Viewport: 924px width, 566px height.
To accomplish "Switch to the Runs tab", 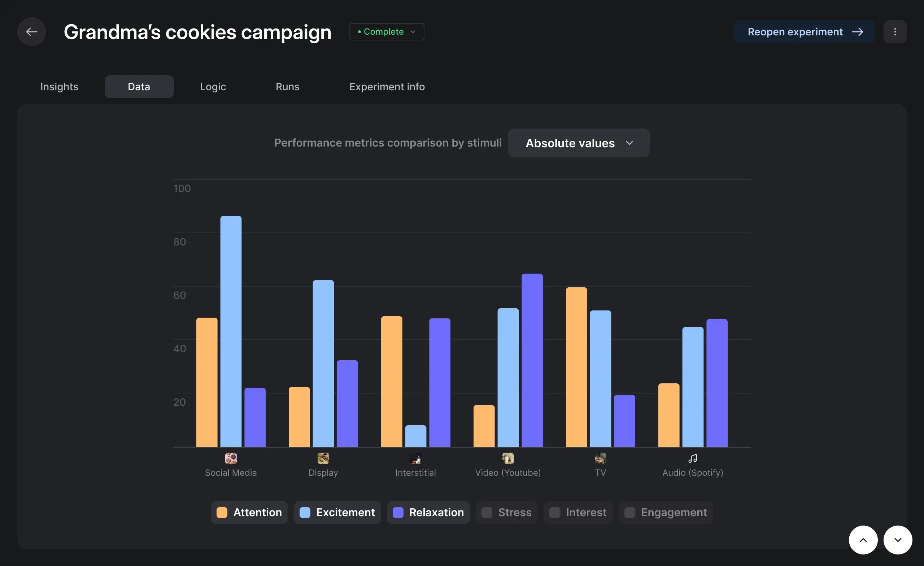I will pyautogui.click(x=287, y=87).
